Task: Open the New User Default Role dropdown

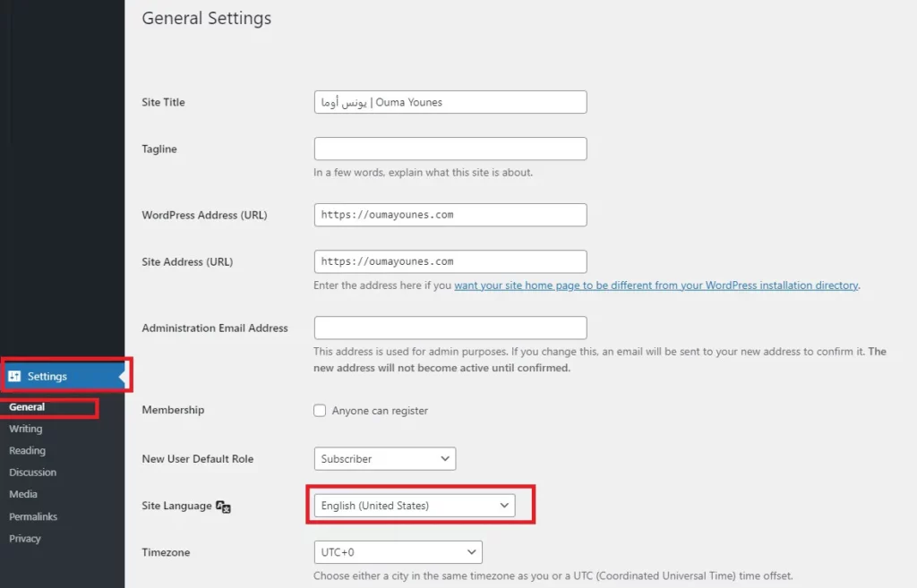Action: tap(385, 459)
